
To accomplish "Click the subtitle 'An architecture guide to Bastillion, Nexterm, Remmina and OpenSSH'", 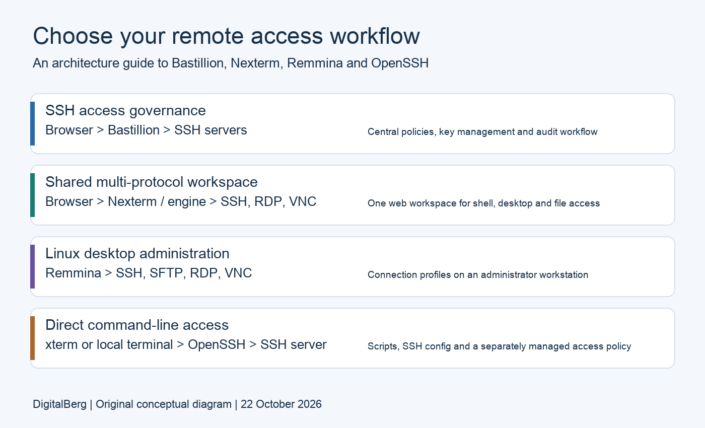I will coord(231,63).
